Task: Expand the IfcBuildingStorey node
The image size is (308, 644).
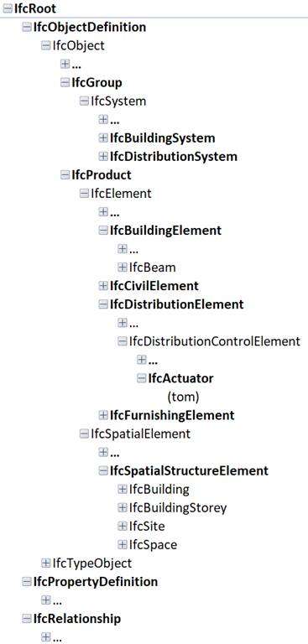Action: coord(123,507)
